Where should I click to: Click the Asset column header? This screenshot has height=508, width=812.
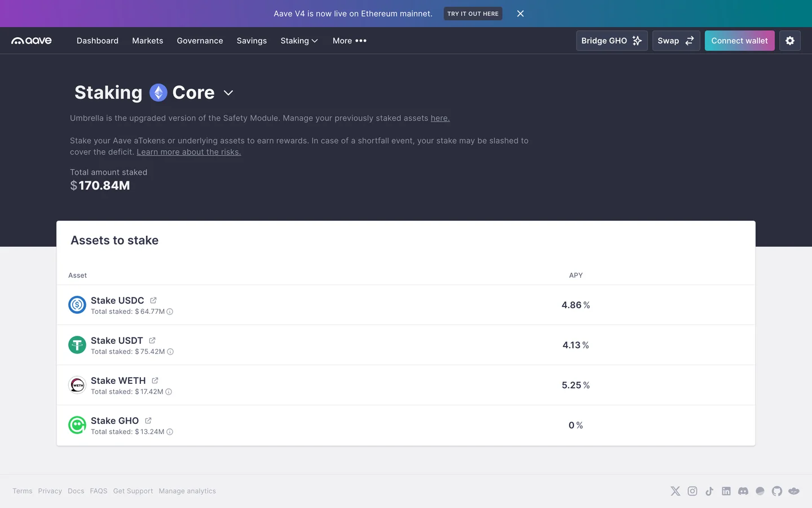tap(77, 275)
